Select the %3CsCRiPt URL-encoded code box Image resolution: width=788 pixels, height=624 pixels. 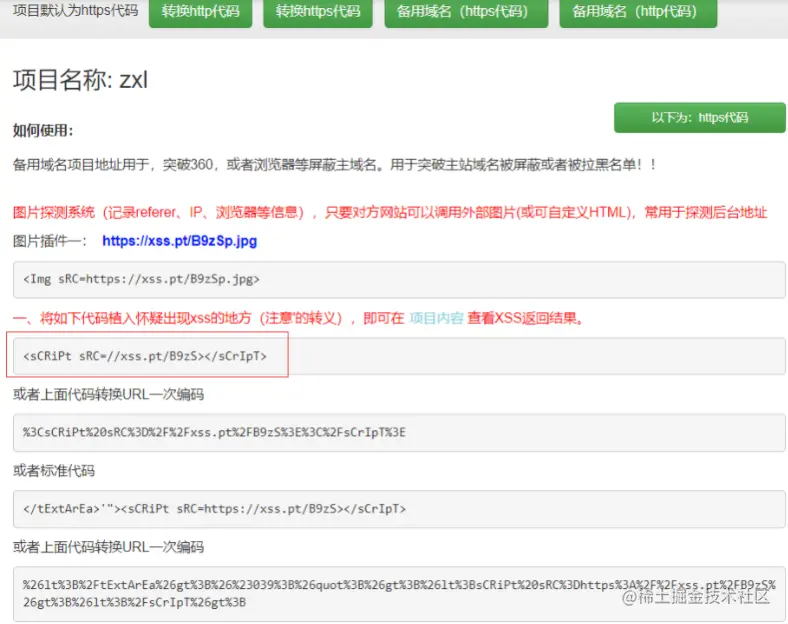click(399, 433)
